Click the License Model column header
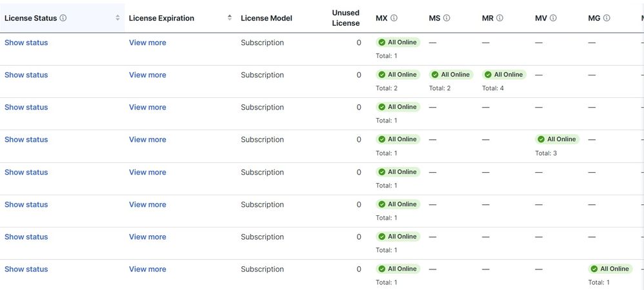This screenshot has height=290, width=644. click(267, 18)
